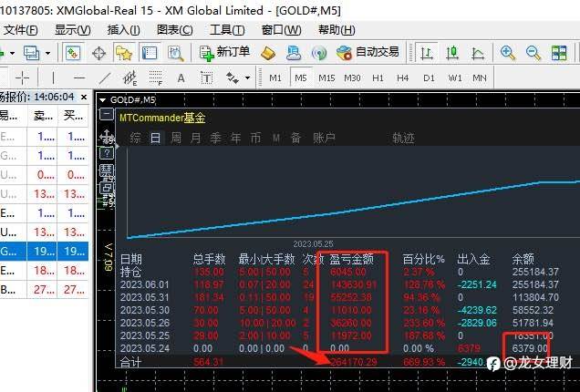Expand the new chart dropdown arrow

tap(12, 53)
